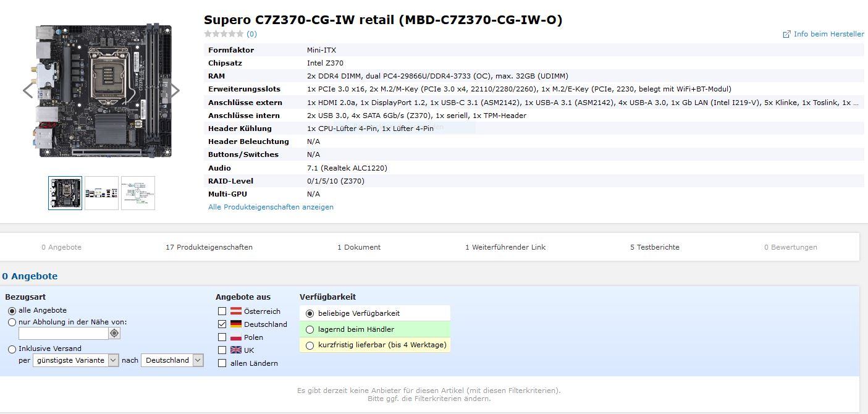
Task: Click Alle Produkteigenschaften anzeigen link
Action: pos(271,207)
